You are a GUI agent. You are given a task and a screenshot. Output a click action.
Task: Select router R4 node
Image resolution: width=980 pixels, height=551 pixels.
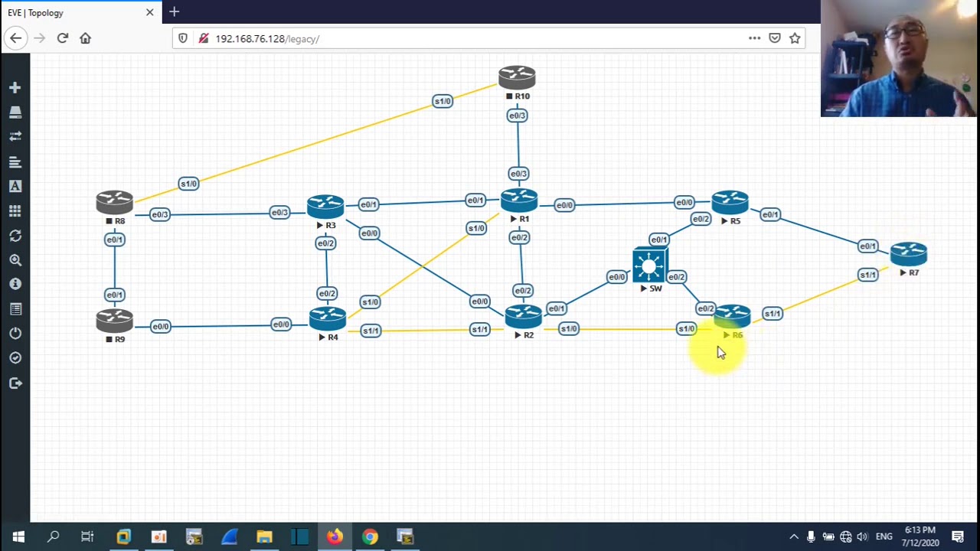coord(328,318)
